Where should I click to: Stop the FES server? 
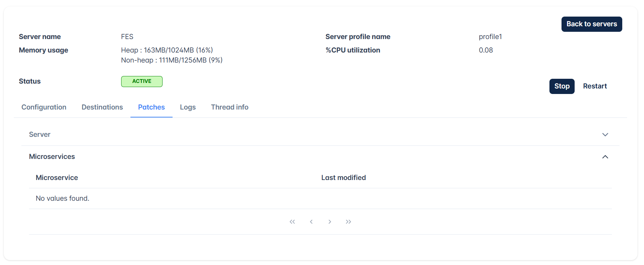(562, 86)
